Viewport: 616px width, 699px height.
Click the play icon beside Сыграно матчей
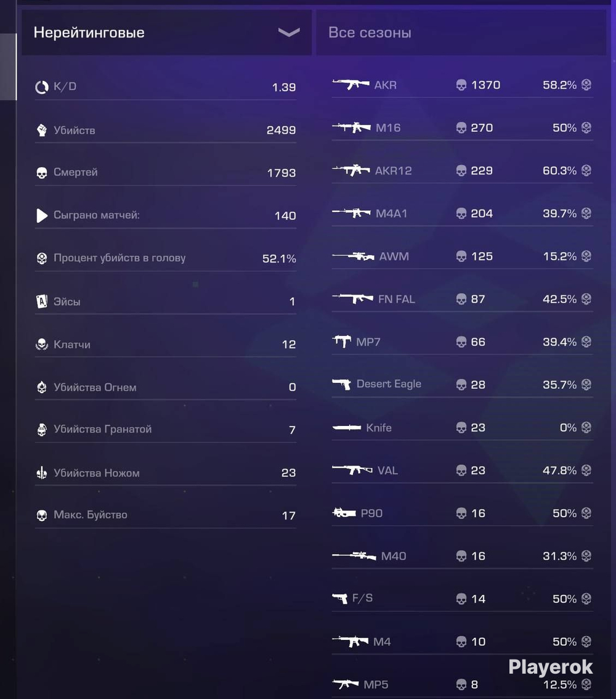click(x=42, y=215)
